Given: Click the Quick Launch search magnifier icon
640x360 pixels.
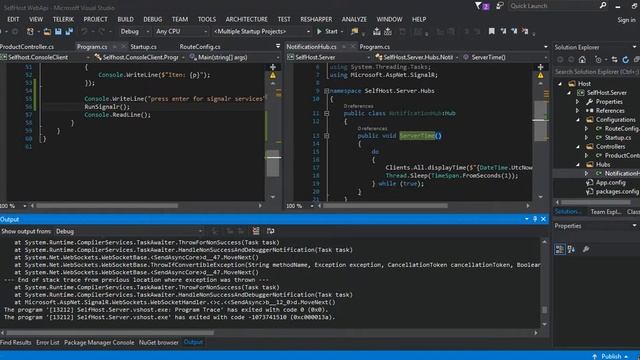Looking at the screenshot, I should 603,6.
